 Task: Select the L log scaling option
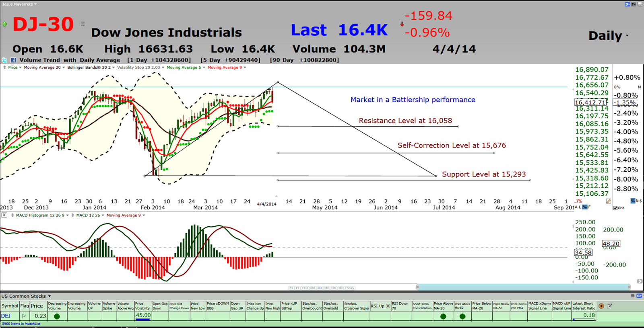point(580,207)
